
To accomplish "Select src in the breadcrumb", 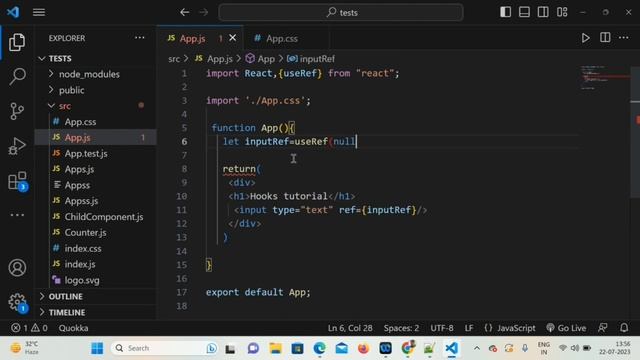I will 174,59.
